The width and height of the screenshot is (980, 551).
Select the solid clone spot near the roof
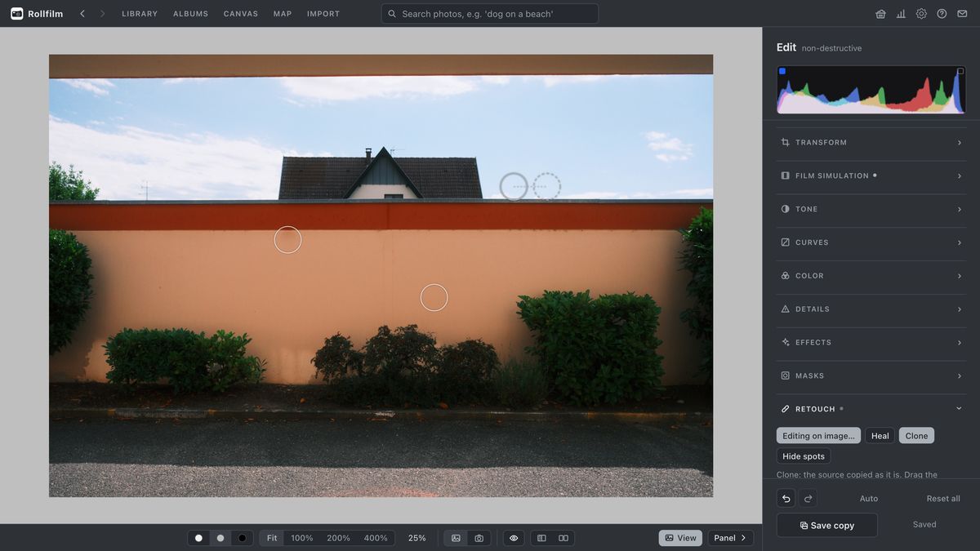(514, 186)
